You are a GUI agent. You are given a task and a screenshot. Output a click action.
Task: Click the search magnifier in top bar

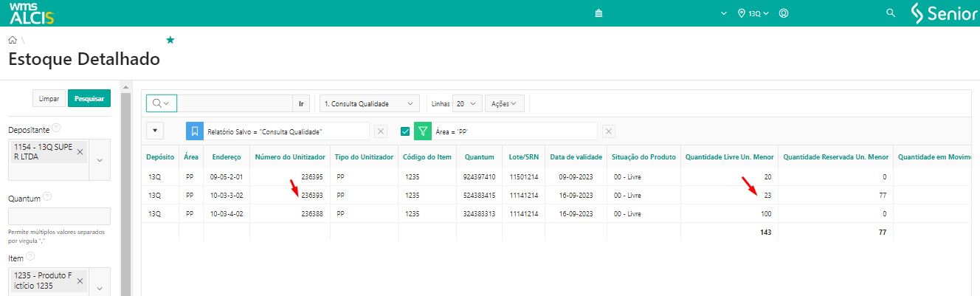[891, 13]
